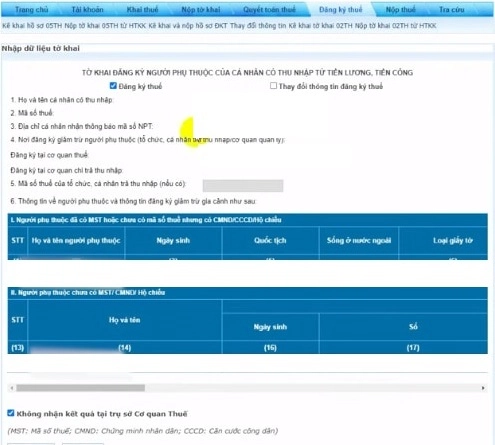The image size is (495, 445).
Task: Uncheck the Đăng ký thuế checkbox
Action: [113, 86]
